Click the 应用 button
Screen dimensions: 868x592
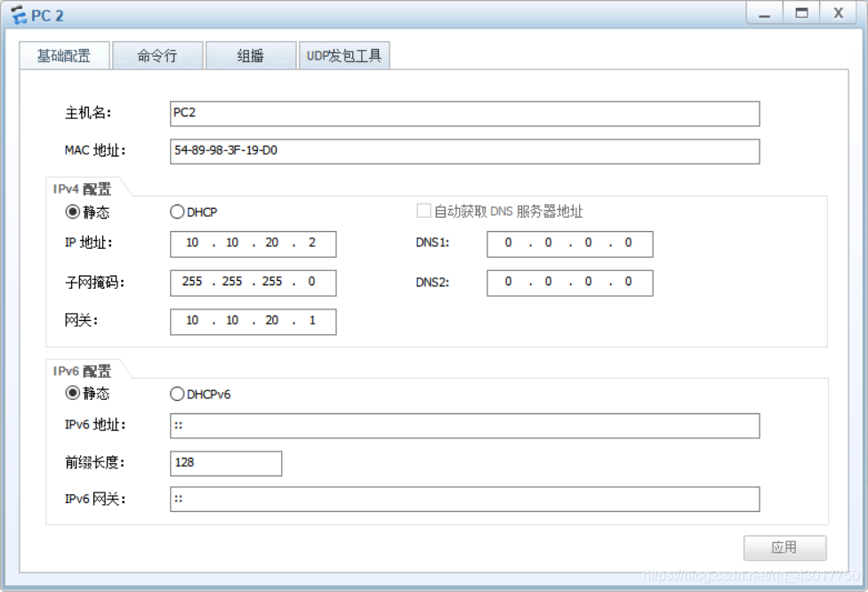(x=785, y=548)
